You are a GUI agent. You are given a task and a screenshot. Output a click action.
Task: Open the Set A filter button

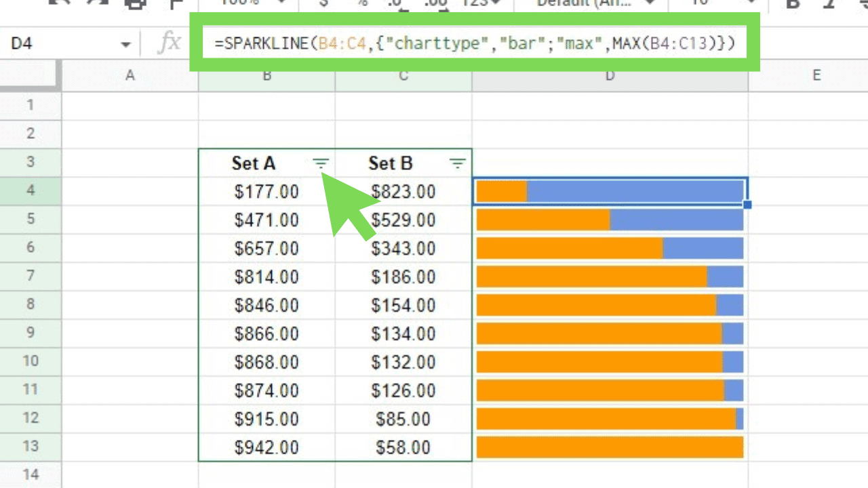pyautogui.click(x=321, y=163)
